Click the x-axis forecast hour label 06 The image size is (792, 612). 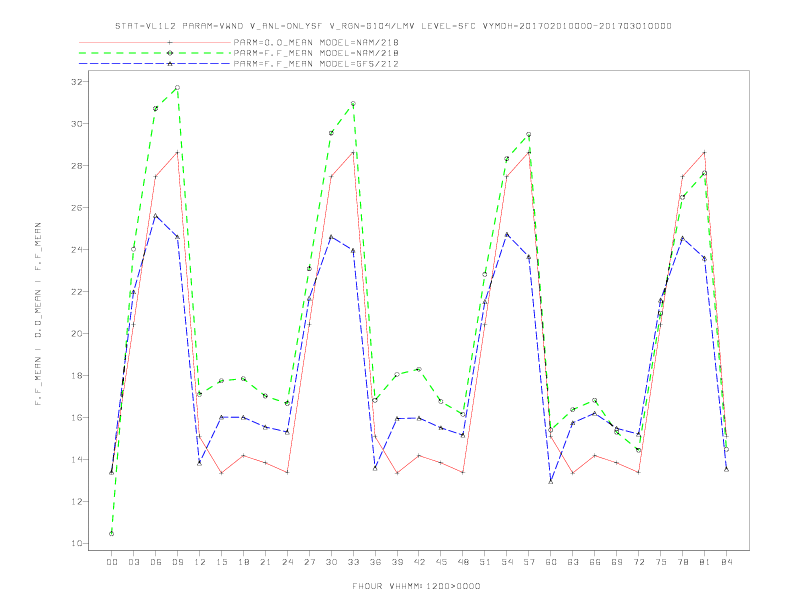click(156, 562)
